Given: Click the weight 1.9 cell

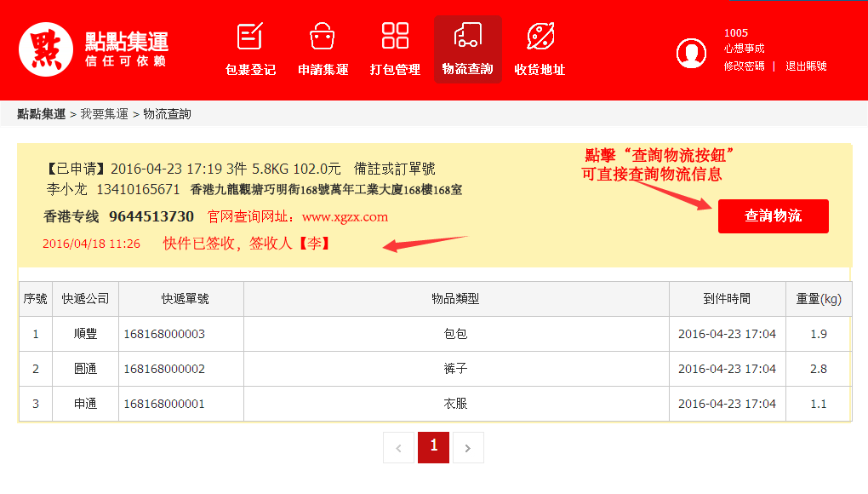Looking at the screenshot, I should point(819,334).
